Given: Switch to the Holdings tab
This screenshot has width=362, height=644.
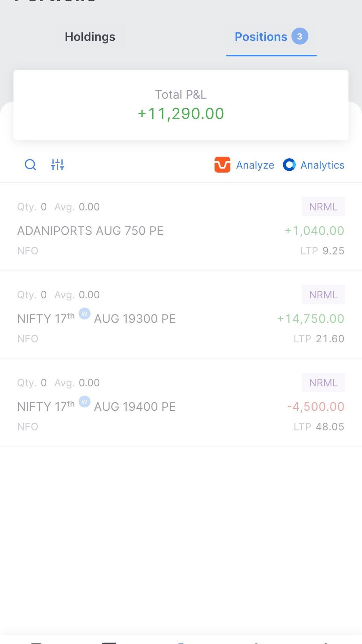Looking at the screenshot, I should click(90, 37).
